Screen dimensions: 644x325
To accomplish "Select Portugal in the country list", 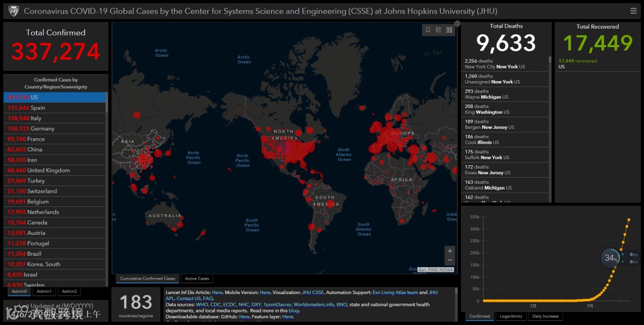I will click(x=55, y=244).
